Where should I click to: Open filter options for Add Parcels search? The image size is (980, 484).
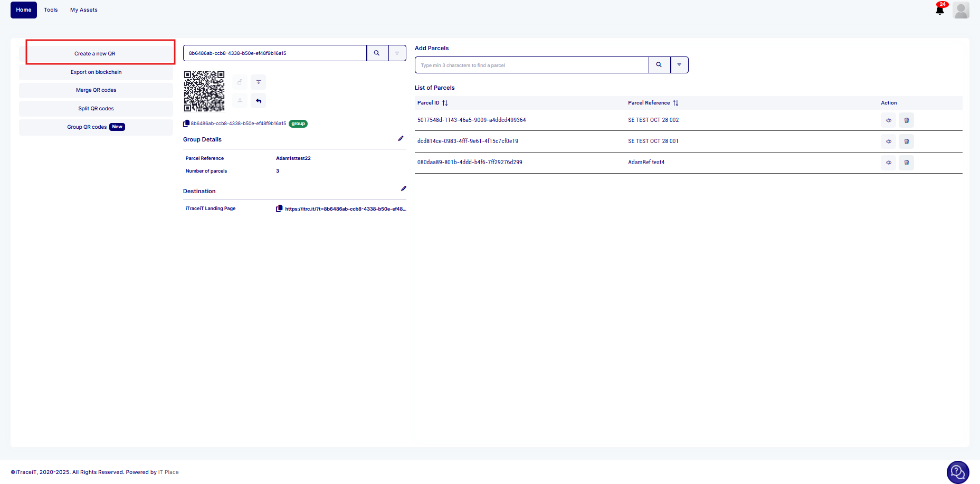tap(679, 65)
